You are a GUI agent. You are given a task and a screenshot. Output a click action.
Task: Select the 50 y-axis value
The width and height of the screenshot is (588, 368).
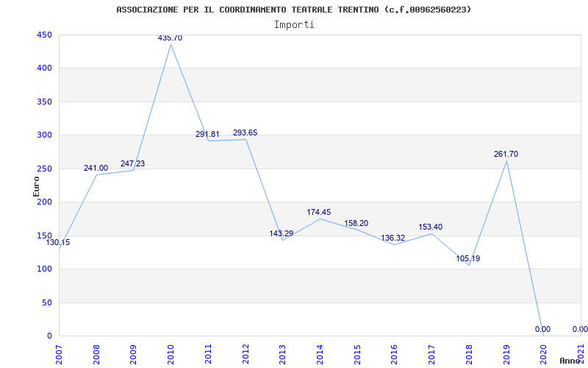click(x=46, y=302)
